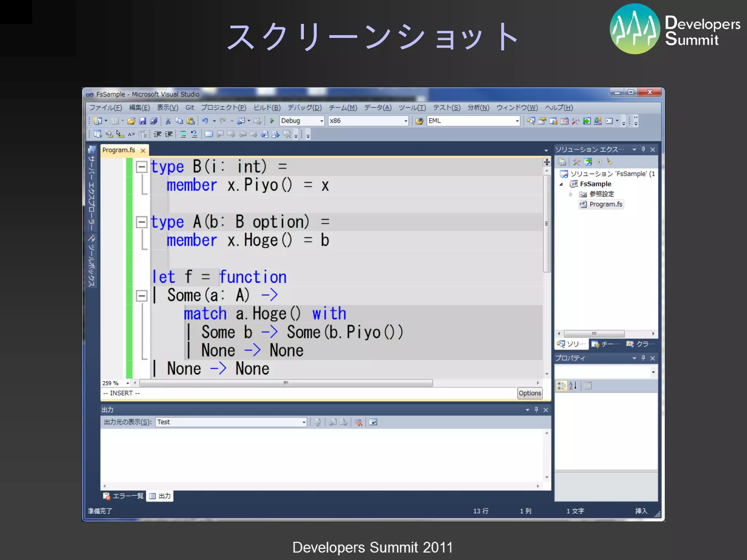Click the Toolbox wrench icon in toolbar
This screenshot has width=747, height=560.
[x=575, y=121]
